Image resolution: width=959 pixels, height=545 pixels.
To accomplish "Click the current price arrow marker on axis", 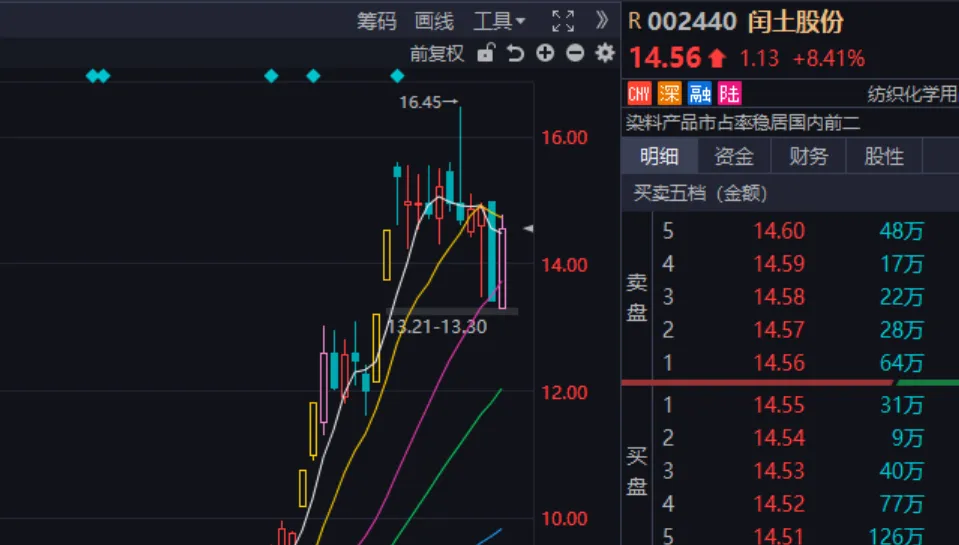I will click(528, 229).
